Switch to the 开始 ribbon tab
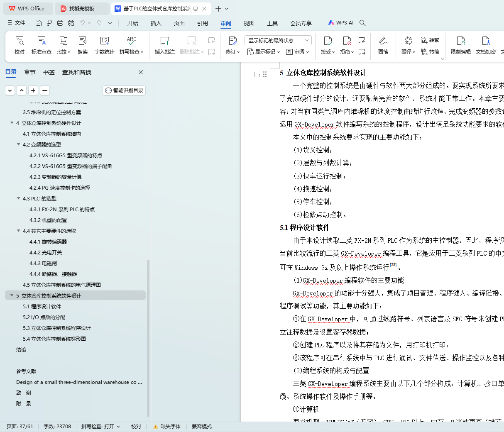504x432 pixels. click(x=132, y=23)
